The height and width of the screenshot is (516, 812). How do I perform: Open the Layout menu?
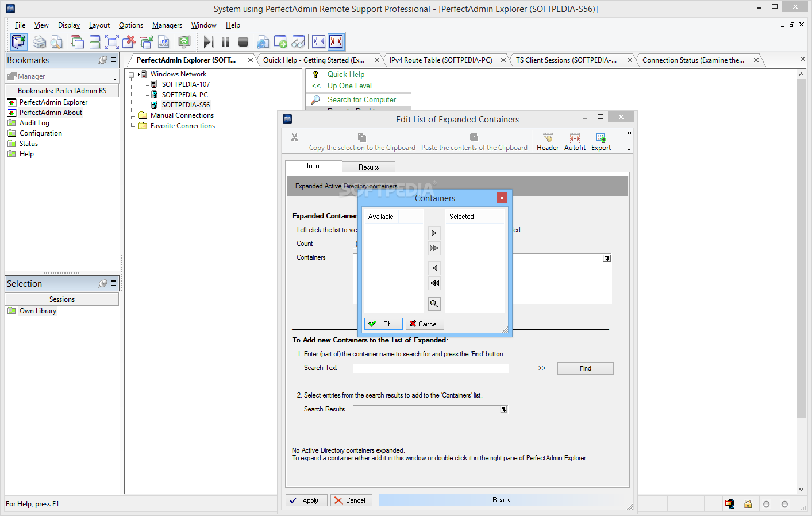99,25
